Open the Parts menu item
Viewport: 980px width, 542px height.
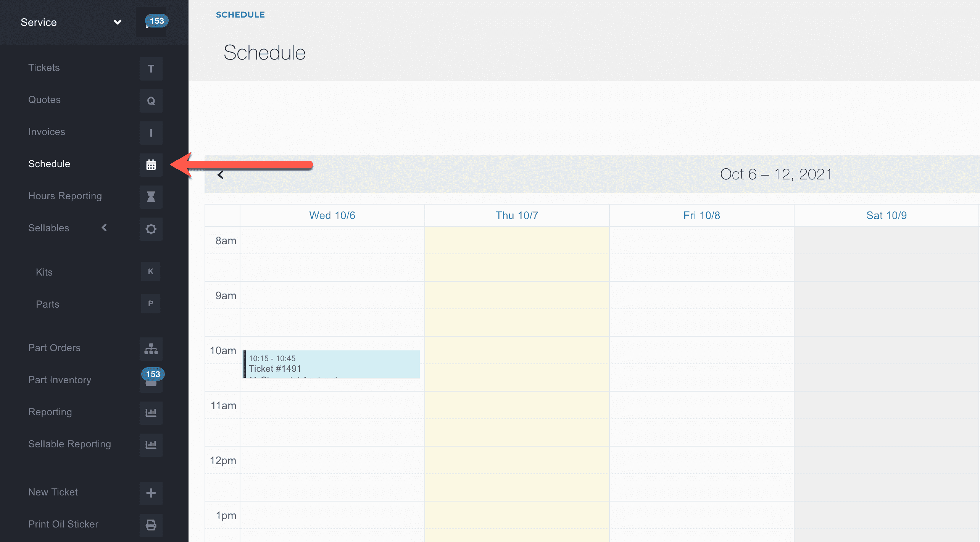47,304
